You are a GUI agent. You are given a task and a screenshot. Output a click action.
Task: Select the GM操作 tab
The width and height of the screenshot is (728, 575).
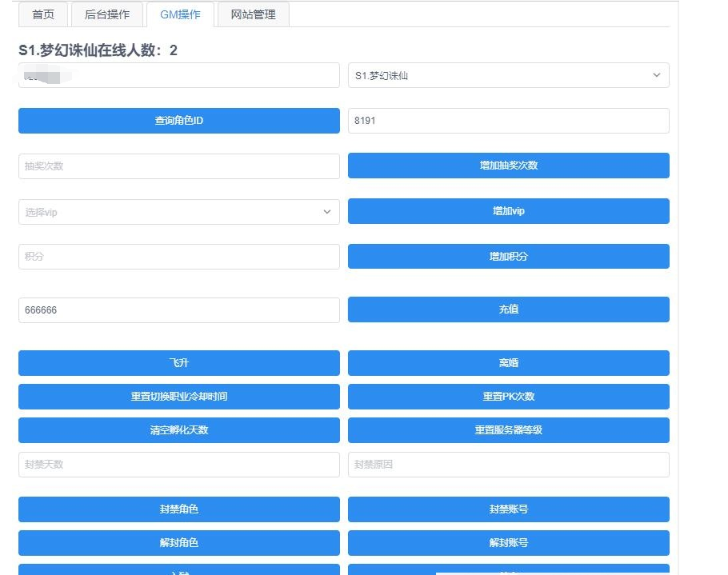pyautogui.click(x=181, y=14)
